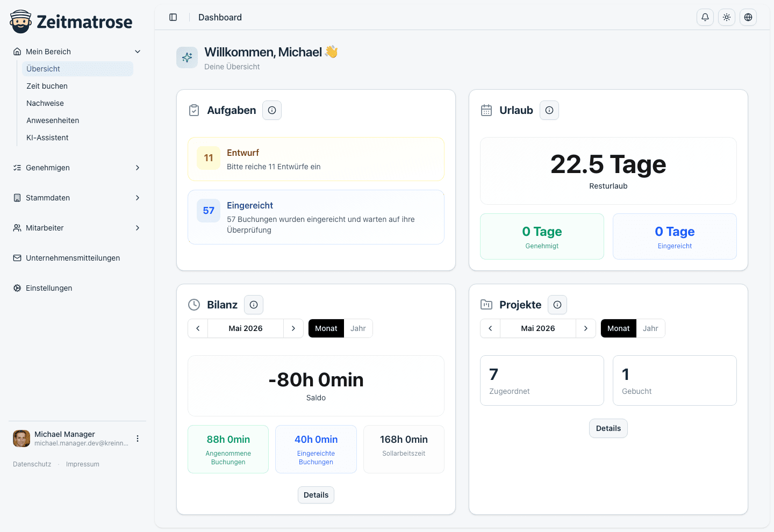774x532 pixels.
Task: Click Details button in Projekte card
Action: (608, 428)
